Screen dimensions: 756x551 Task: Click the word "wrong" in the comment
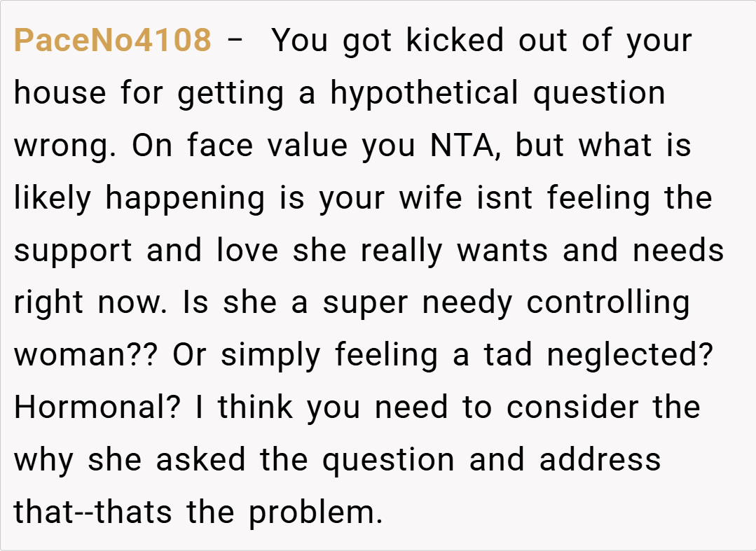(x=60, y=146)
